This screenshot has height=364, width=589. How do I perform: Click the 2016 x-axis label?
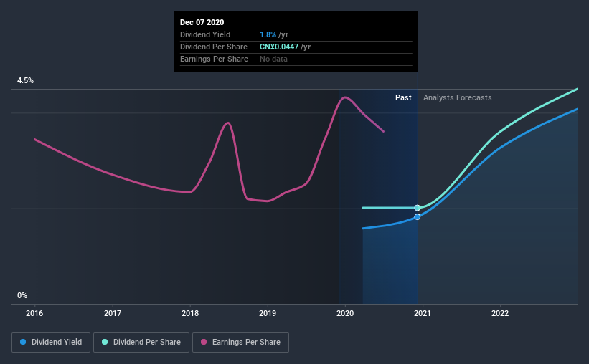pos(34,313)
